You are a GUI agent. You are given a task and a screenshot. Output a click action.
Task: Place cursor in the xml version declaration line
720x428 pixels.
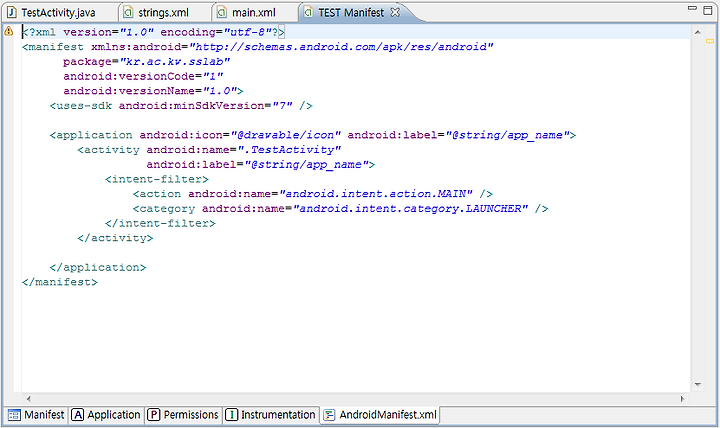(x=154, y=32)
